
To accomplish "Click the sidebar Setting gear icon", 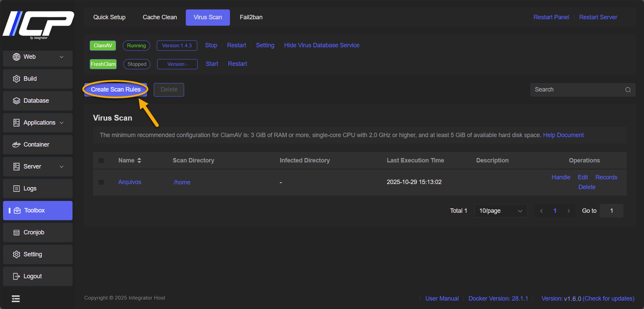I will point(17,254).
